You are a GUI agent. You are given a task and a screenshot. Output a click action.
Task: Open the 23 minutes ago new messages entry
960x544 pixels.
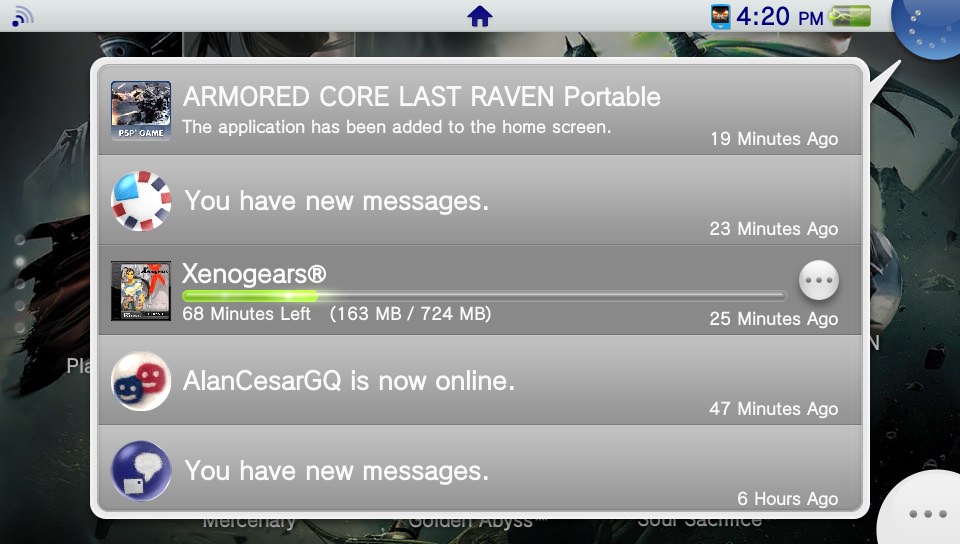[x=480, y=201]
